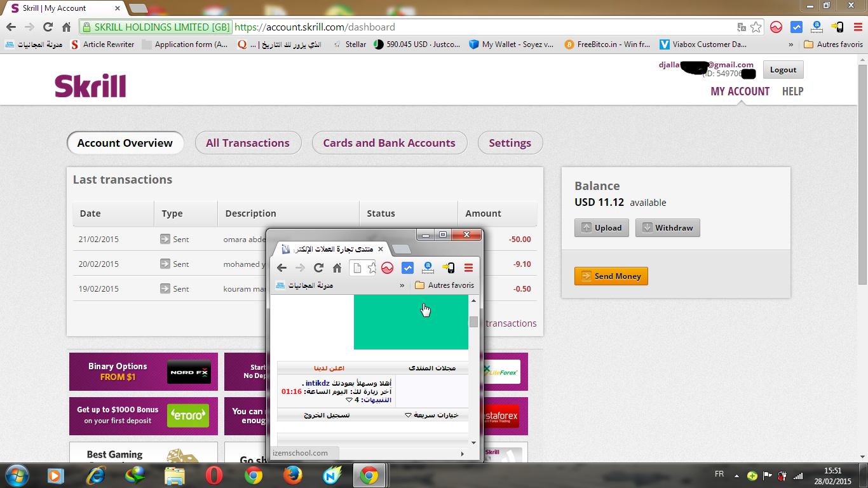Open the HELP menu item
This screenshot has height=488, width=868.
coord(792,91)
